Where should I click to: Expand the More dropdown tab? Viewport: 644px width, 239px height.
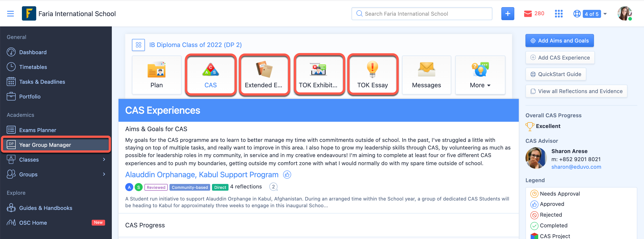point(480,75)
